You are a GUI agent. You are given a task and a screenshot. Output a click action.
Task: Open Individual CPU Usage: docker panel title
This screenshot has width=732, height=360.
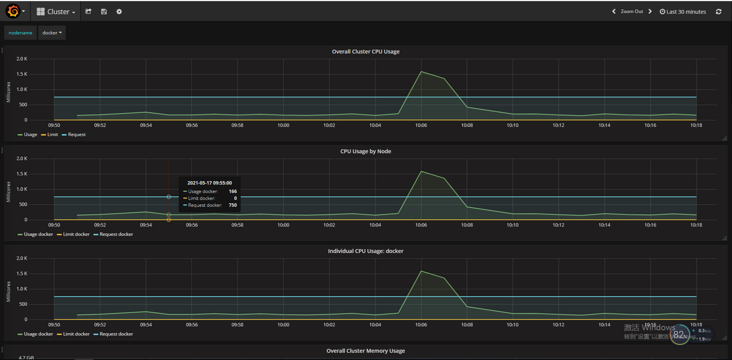[x=366, y=251]
